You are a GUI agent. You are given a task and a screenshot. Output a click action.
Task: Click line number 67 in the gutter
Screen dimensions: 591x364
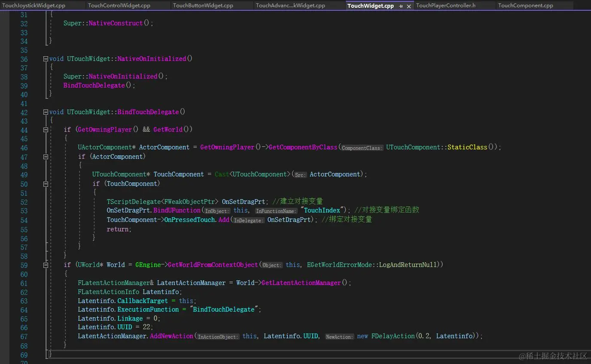pos(24,337)
